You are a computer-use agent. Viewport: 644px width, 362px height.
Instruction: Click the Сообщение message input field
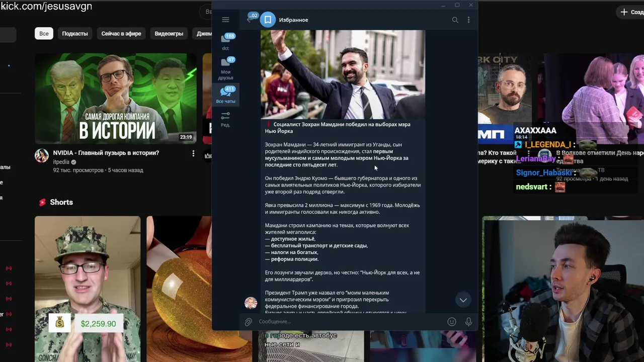[x=350, y=322]
